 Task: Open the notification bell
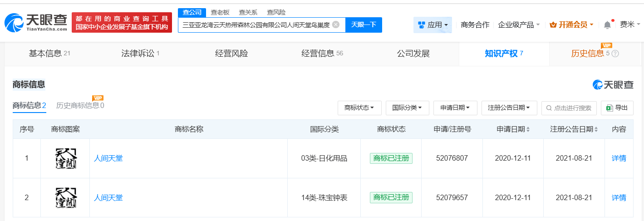coord(607,25)
